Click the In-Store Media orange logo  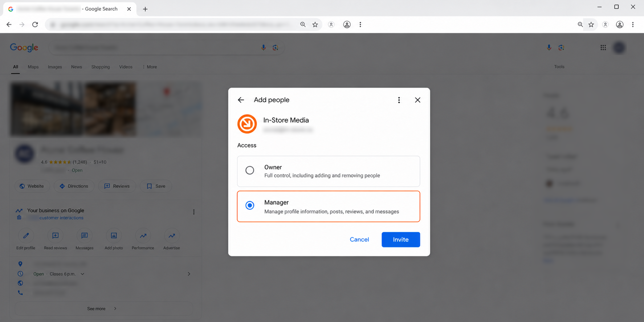coord(247,124)
